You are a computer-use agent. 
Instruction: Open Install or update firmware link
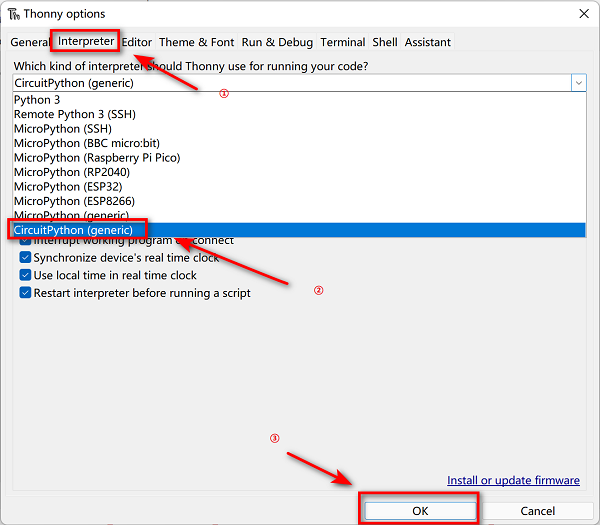tap(513, 480)
